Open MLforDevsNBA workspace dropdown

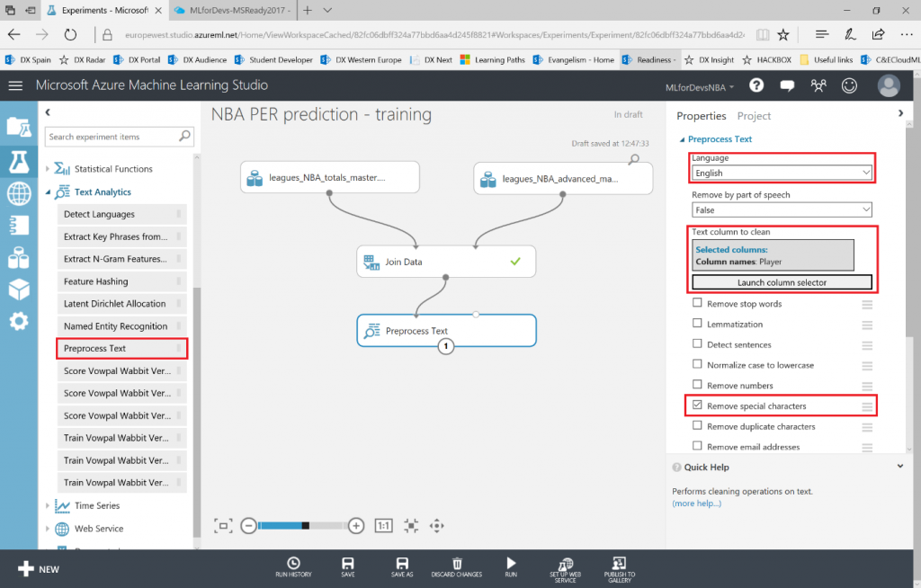(x=700, y=87)
